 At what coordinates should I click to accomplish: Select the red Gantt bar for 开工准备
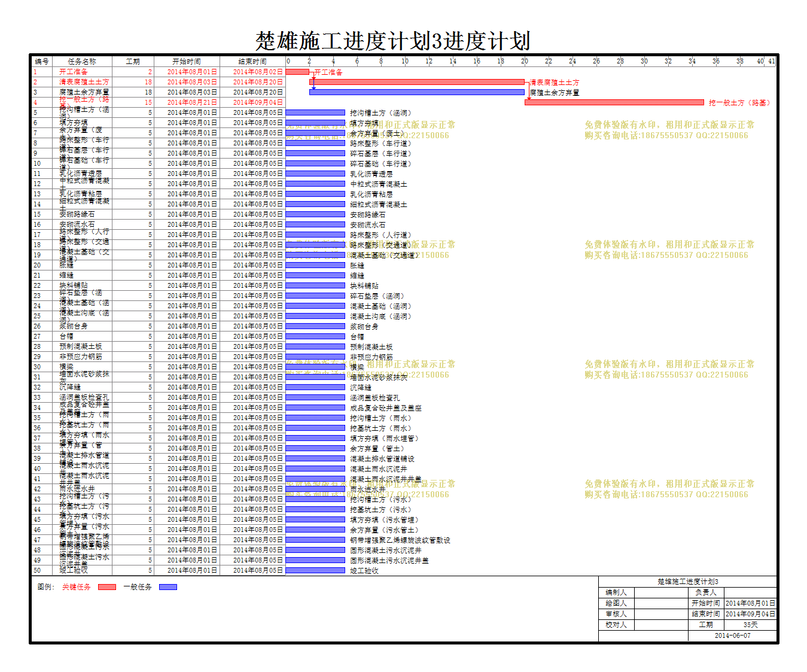point(297,72)
